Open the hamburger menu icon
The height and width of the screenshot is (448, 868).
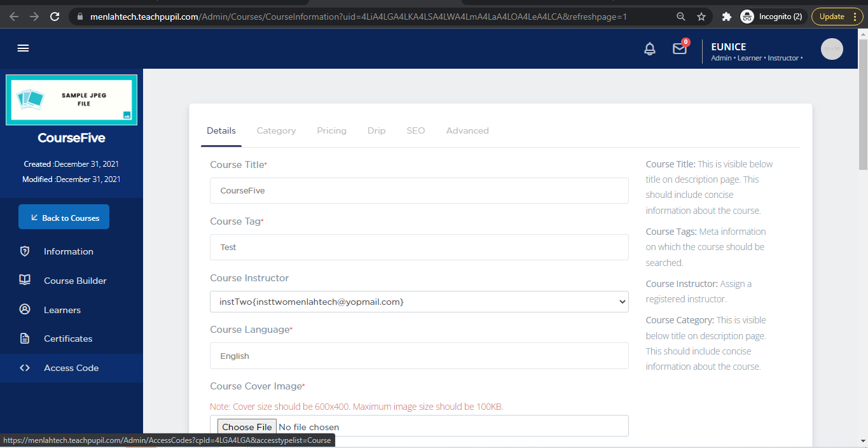(24, 48)
